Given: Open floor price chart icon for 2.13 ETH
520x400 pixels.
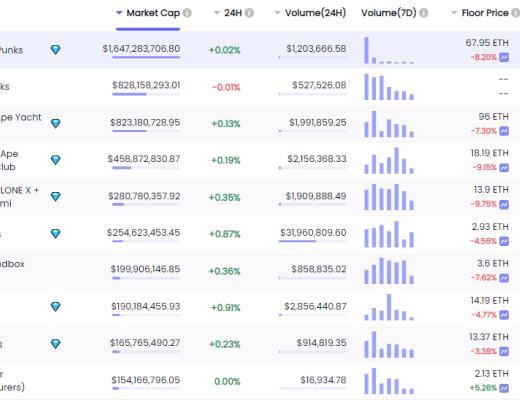Looking at the screenshot, I should 504,388.
